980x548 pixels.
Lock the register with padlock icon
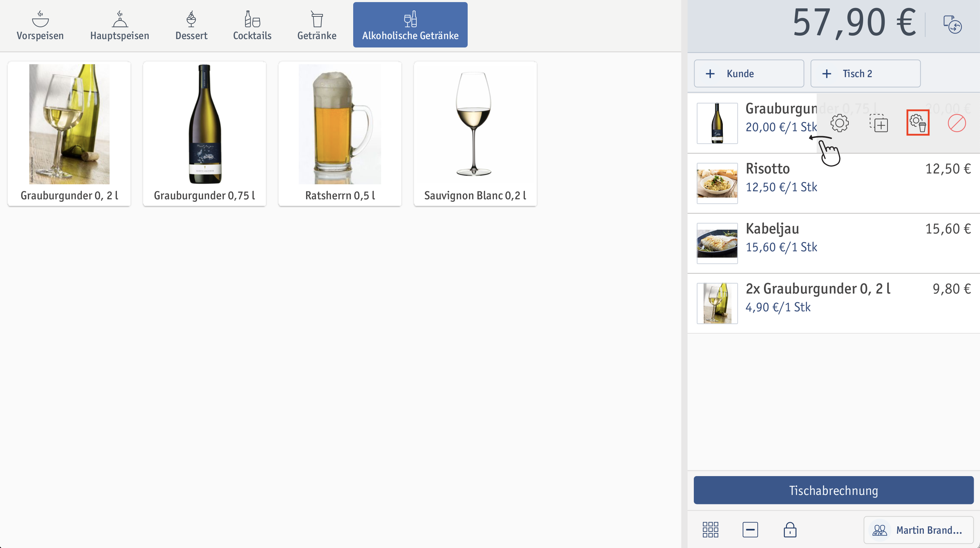point(790,530)
